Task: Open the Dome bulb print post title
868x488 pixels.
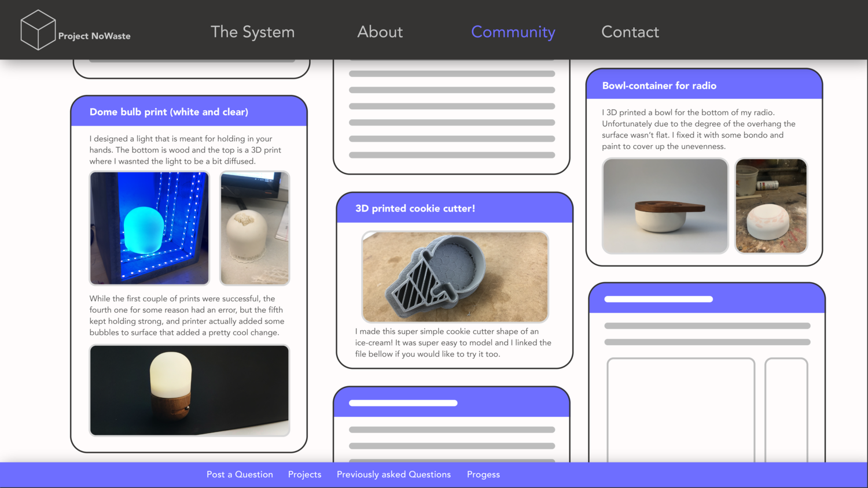Action: coord(168,112)
